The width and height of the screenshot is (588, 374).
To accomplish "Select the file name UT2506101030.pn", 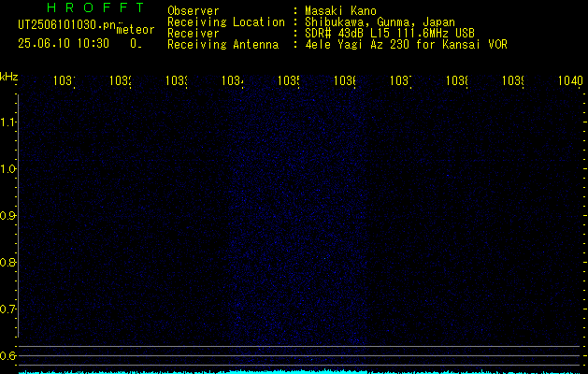I will (x=66, y=24).
